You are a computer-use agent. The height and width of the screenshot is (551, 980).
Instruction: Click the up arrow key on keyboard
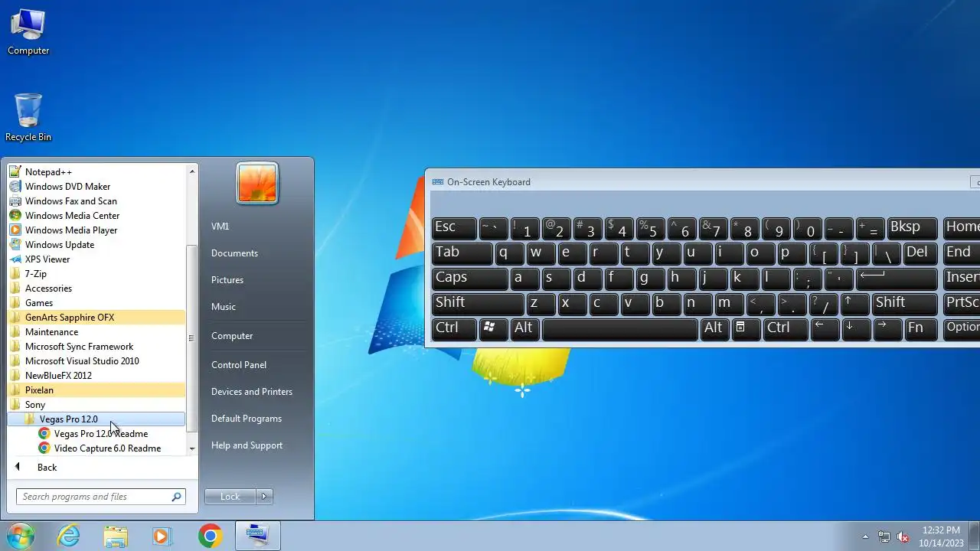coord(854,303)
